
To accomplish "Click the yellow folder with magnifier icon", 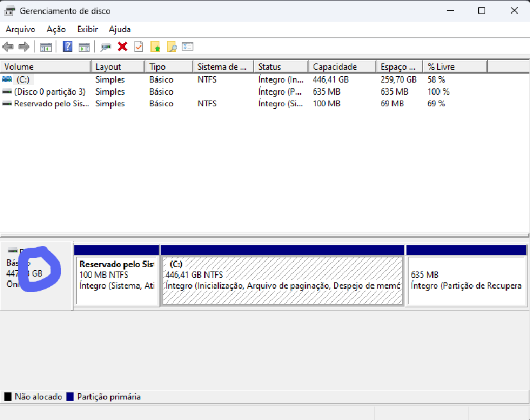I will [172, 46].
